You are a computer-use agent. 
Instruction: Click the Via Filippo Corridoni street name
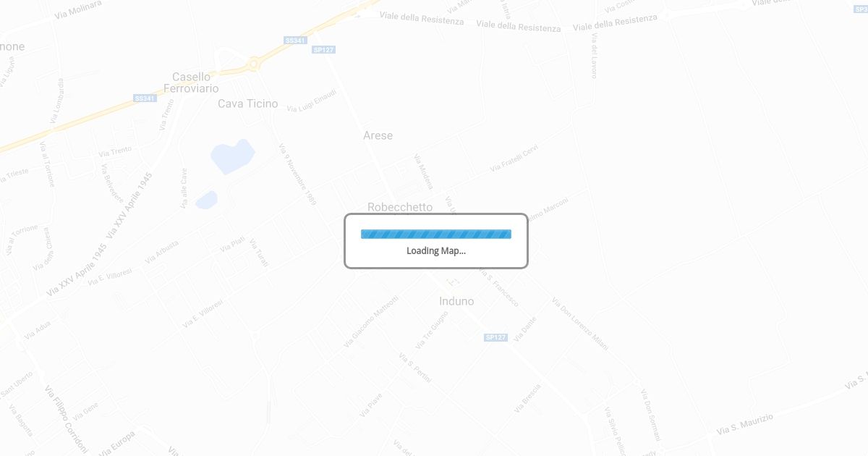click(x=67, y=419)
